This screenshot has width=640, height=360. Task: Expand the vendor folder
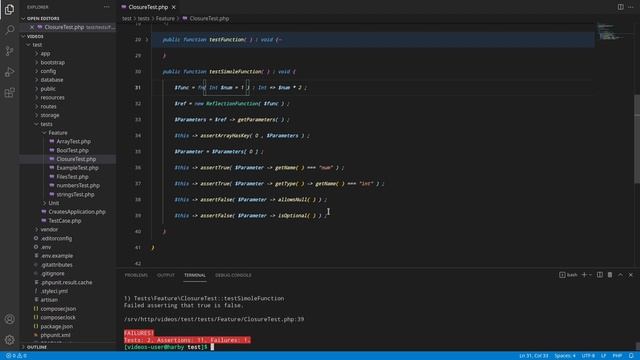click(49, 229)
